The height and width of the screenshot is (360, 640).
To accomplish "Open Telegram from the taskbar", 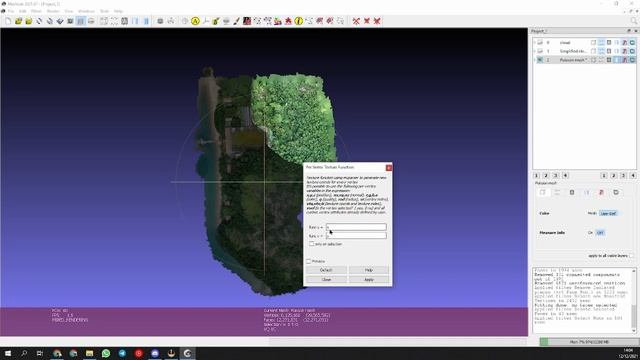I will pos(122,353).
